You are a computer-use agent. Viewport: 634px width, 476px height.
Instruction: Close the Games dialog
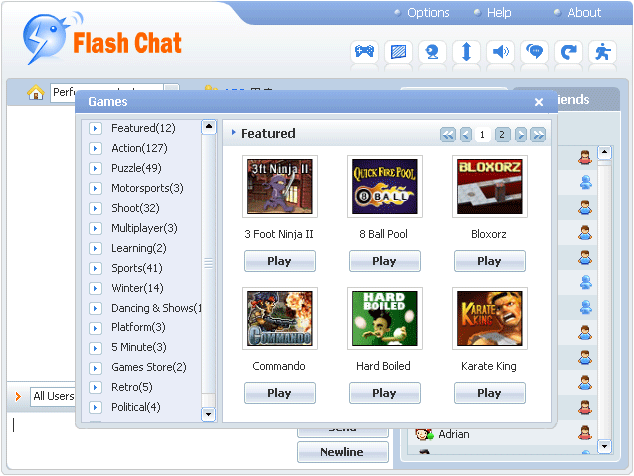tap(539, 102)
